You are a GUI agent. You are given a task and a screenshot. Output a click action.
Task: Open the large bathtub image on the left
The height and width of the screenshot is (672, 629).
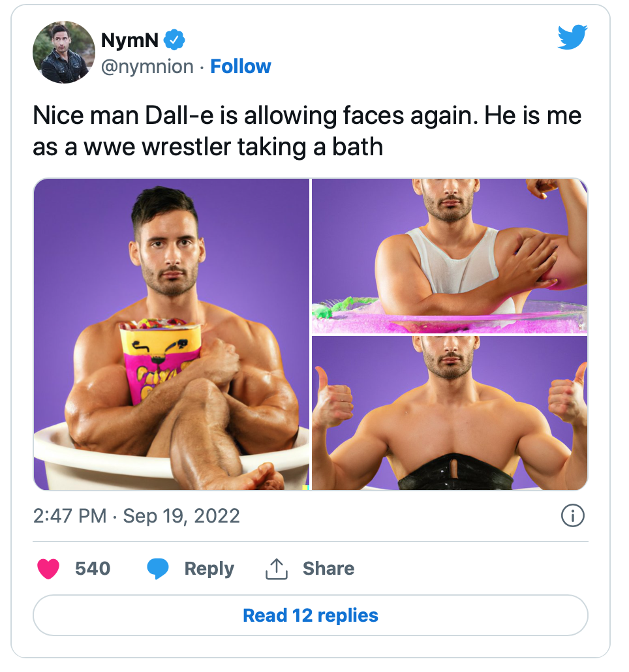click(x=172, y=334)
